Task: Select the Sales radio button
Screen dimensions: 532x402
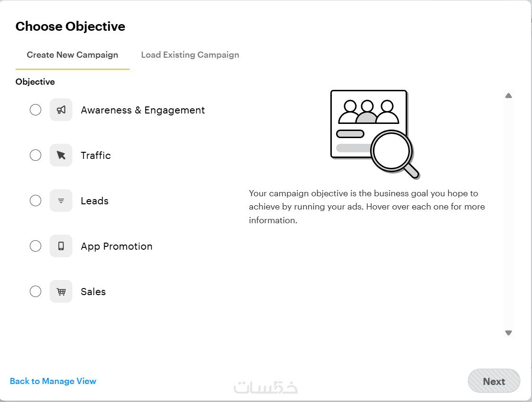Action: [x=35, y=291]
